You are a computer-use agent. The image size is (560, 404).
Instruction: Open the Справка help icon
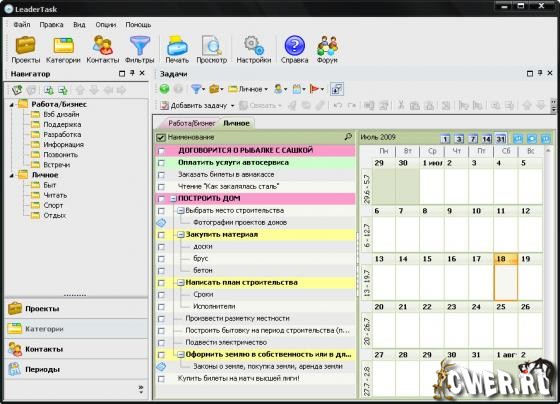click(x=294, y=50)
